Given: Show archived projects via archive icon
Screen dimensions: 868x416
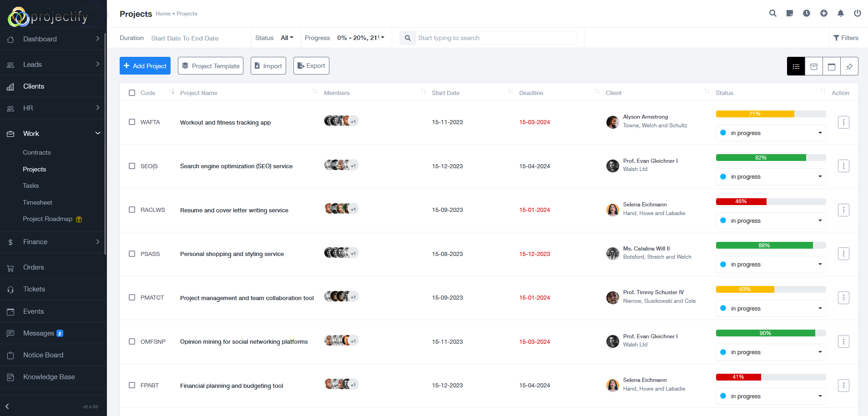Looking at the screenshot, I should (x=813, y=66).
